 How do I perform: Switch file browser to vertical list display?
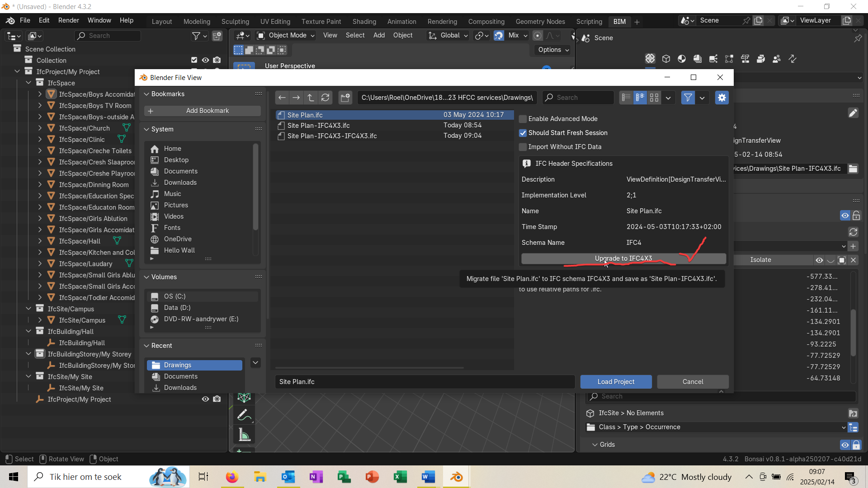pos(626,98)
